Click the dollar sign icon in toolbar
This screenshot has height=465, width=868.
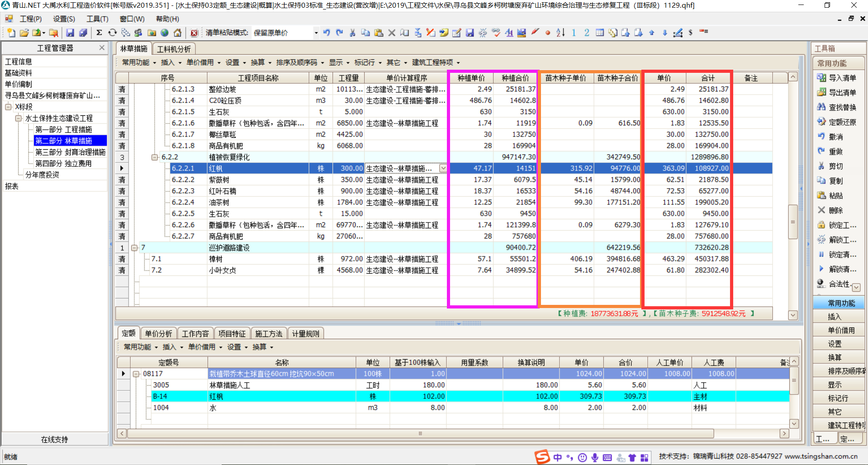coord(690,33)
